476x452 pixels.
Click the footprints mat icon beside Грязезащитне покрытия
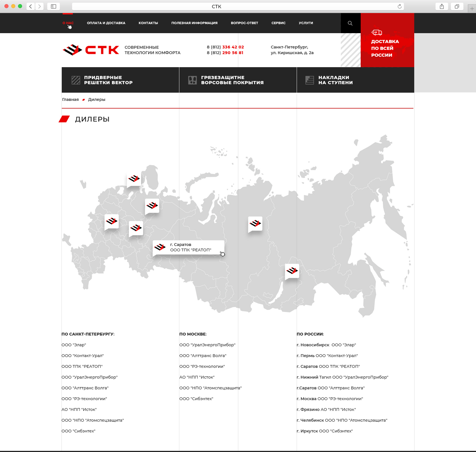(x=192, y=80)
